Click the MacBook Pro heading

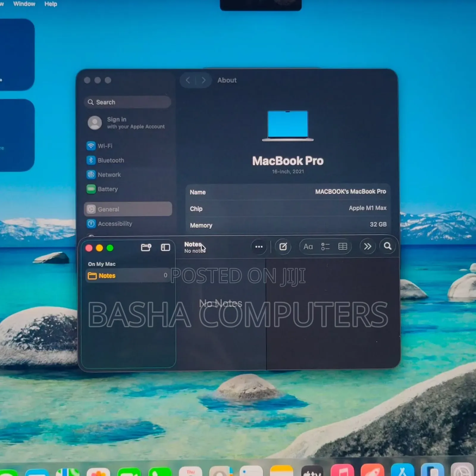tap(288, 161)
